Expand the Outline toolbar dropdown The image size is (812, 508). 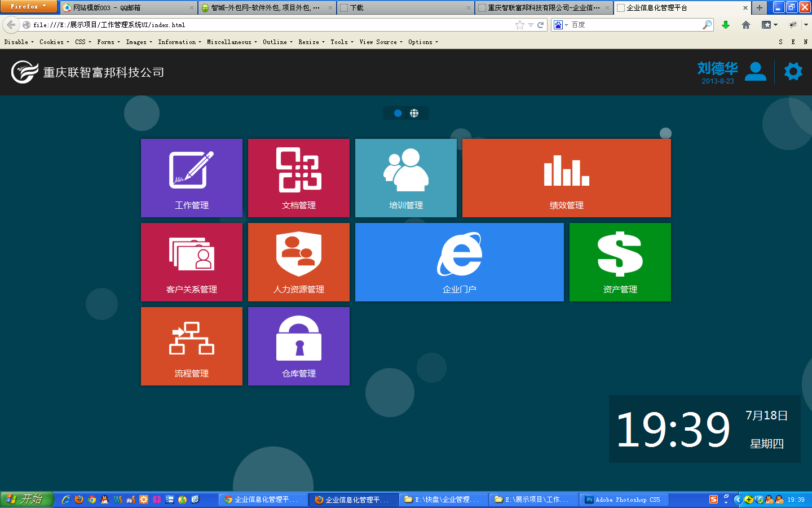pyautogui.click(x=277, y=42)
